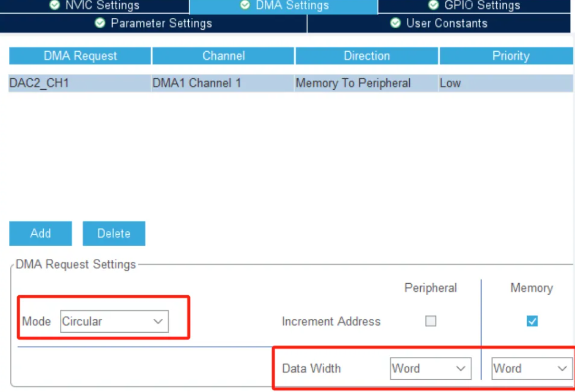Click the DMA1 Channel 1 cell
Viewport: 575px width, 392px height.
(196, 83)
